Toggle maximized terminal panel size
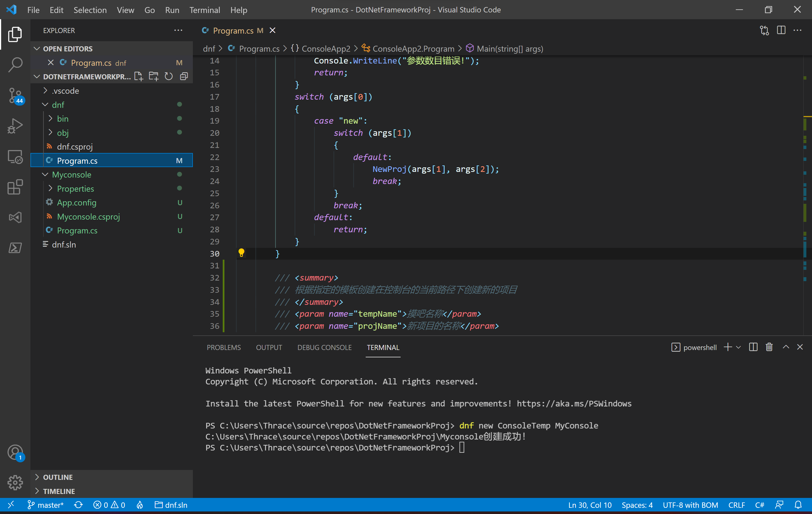 786,347
